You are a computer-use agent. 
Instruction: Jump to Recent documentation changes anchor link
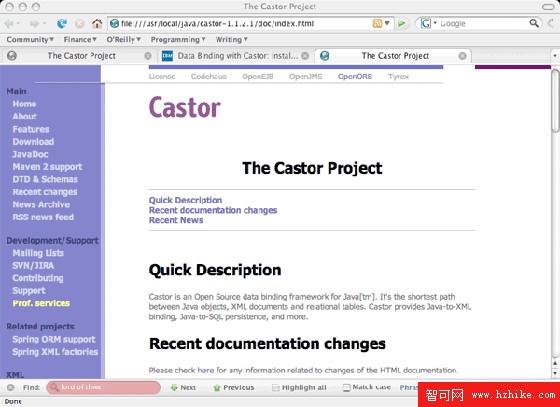click(213, 210)
